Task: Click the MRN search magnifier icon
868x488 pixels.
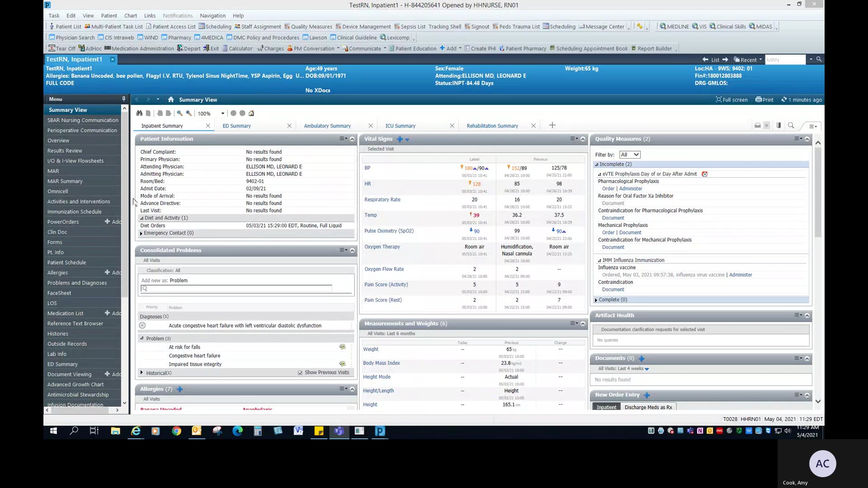Action: [819, 59]
